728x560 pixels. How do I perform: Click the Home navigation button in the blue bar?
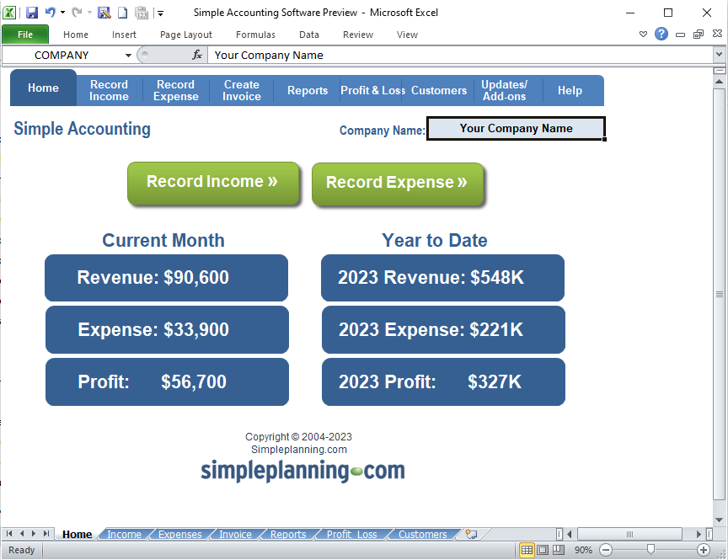(43, 88)
